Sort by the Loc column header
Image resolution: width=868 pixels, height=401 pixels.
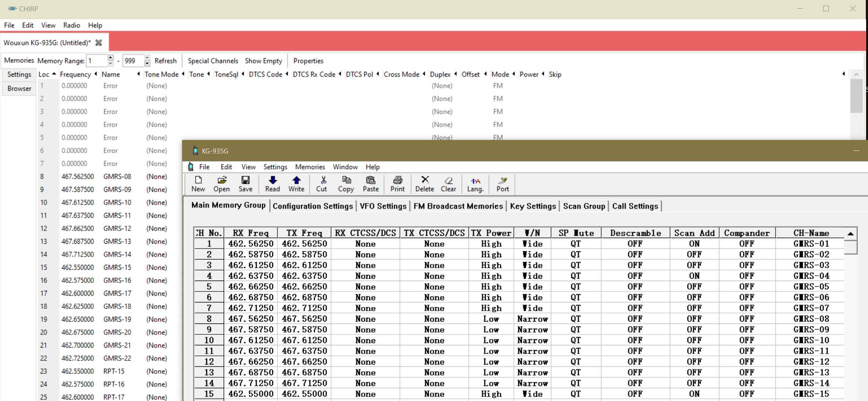pos(47,74)
